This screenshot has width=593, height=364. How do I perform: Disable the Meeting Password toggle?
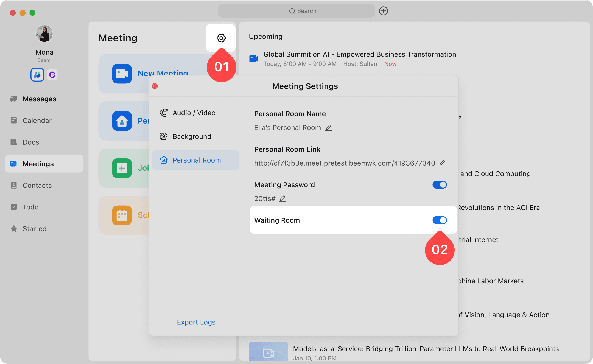(x=439, y=185)
